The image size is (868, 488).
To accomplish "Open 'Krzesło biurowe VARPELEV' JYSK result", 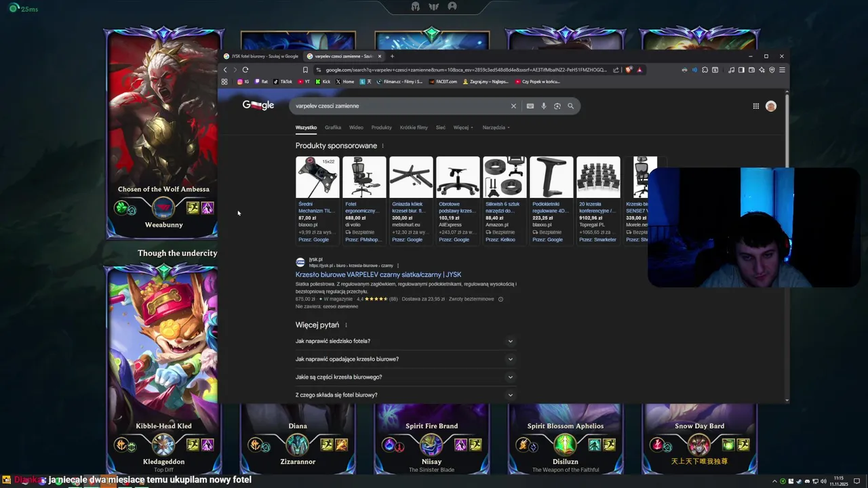I will 378,274.
